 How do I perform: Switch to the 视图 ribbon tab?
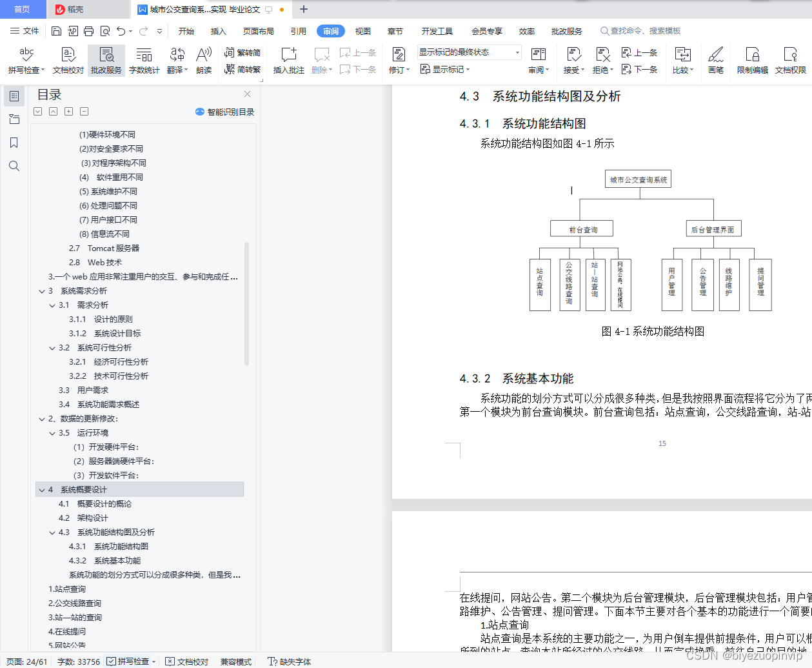click(x=363, y=31)
